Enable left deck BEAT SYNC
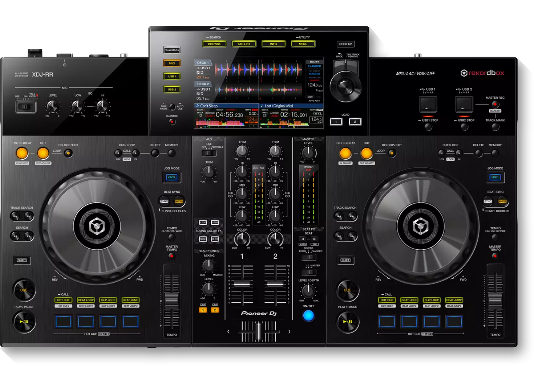534x392 pixels. point(165,201)
